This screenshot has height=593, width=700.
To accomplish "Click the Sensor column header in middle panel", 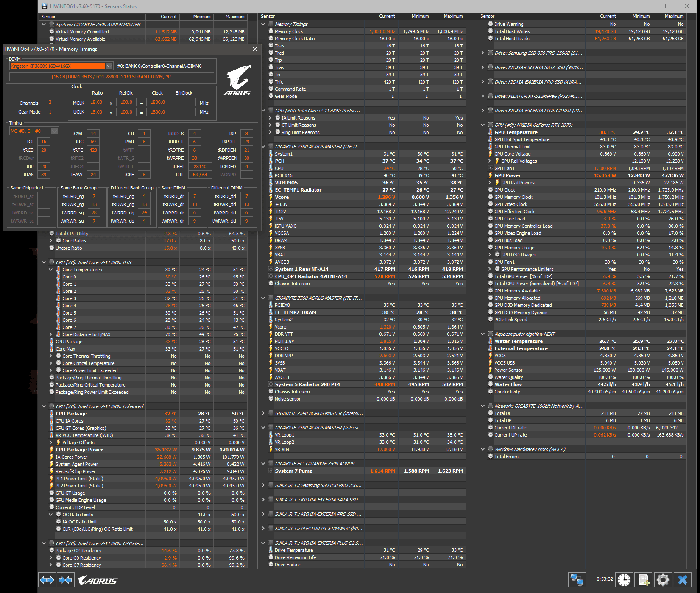I will (x=312, y=17).
